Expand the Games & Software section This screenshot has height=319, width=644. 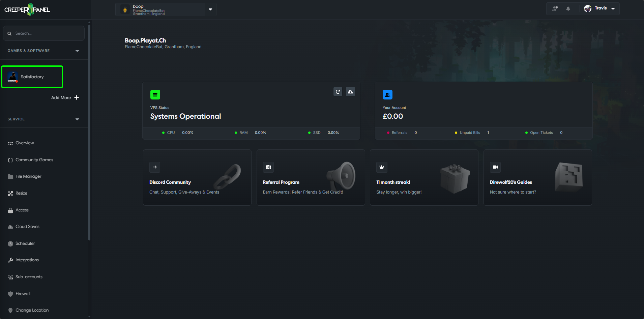pyautogui.click(x=77, y=51)
